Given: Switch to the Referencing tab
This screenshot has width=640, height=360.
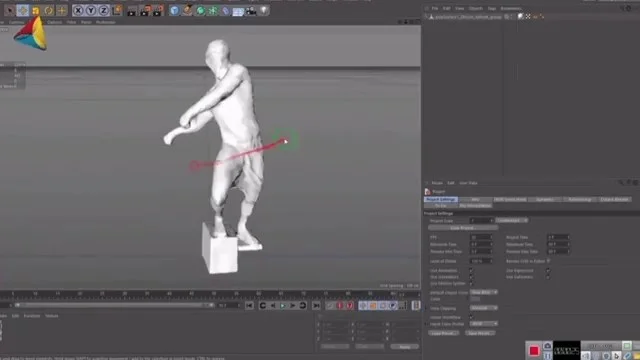Looking at the screenshot, I should click(x=580, y=199).
